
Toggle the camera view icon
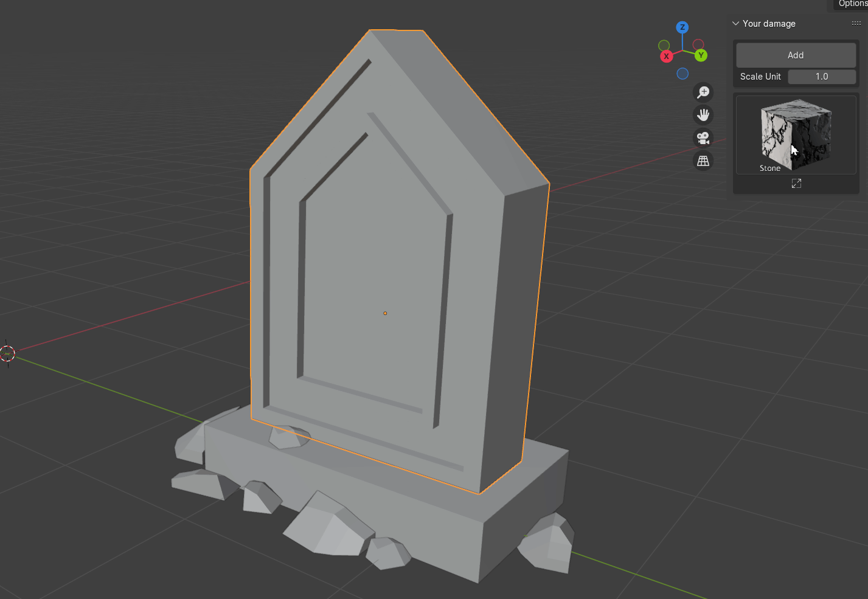(703, 138)
